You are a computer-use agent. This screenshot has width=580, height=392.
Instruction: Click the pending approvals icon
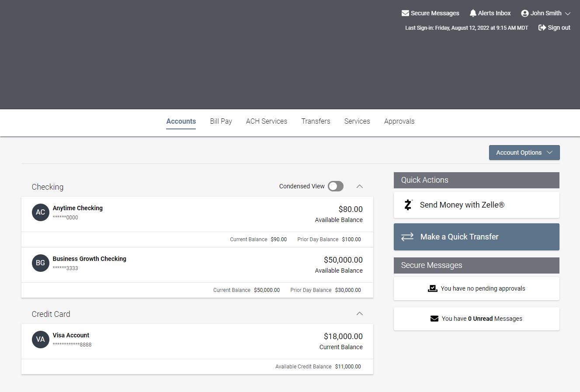click(432, 288)
